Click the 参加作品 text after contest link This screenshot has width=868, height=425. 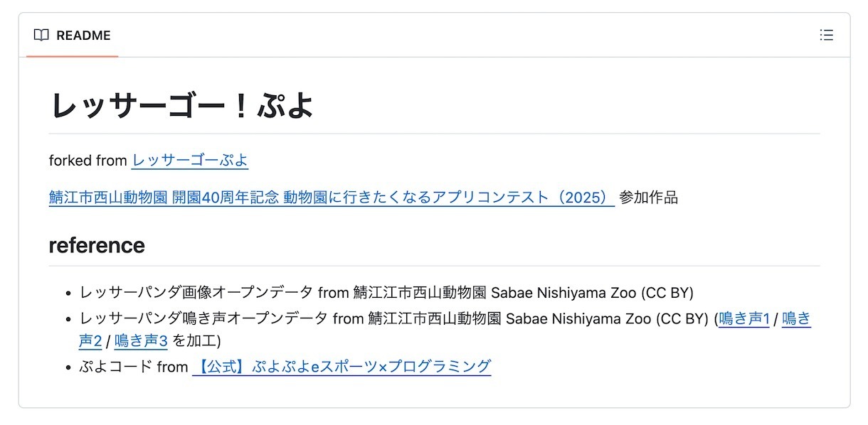pos(648,198)
